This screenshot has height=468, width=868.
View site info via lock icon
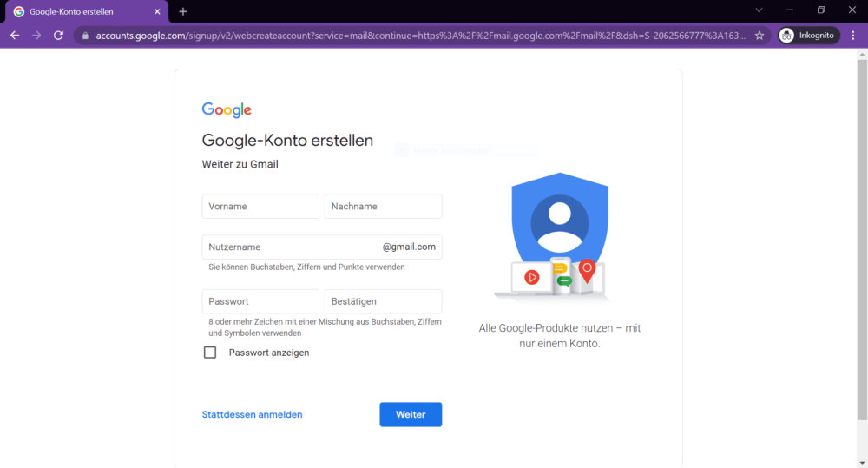(x=85, y=36)
